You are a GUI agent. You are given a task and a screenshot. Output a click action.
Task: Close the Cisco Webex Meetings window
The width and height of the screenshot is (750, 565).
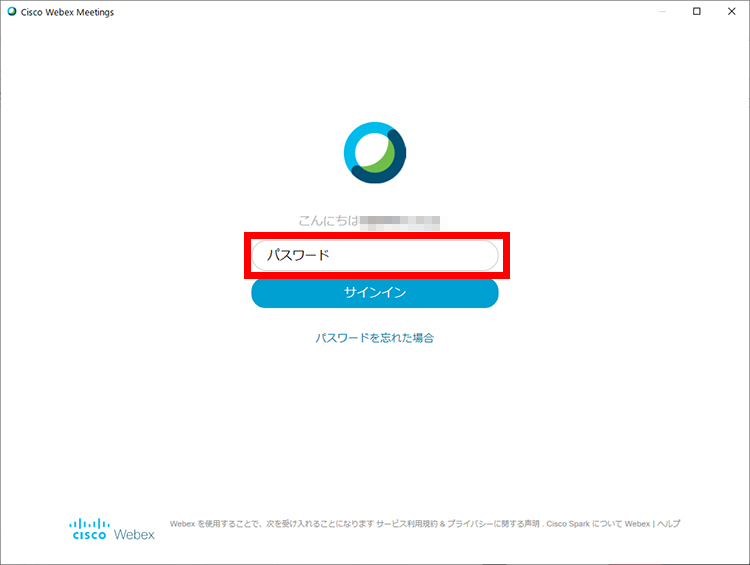(x=731, y=11)
